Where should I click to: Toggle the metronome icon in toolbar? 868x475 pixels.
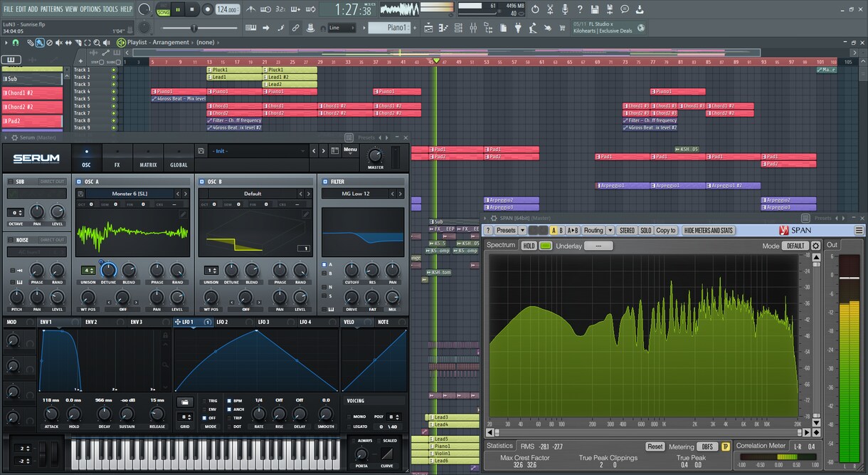coord(251,9)
